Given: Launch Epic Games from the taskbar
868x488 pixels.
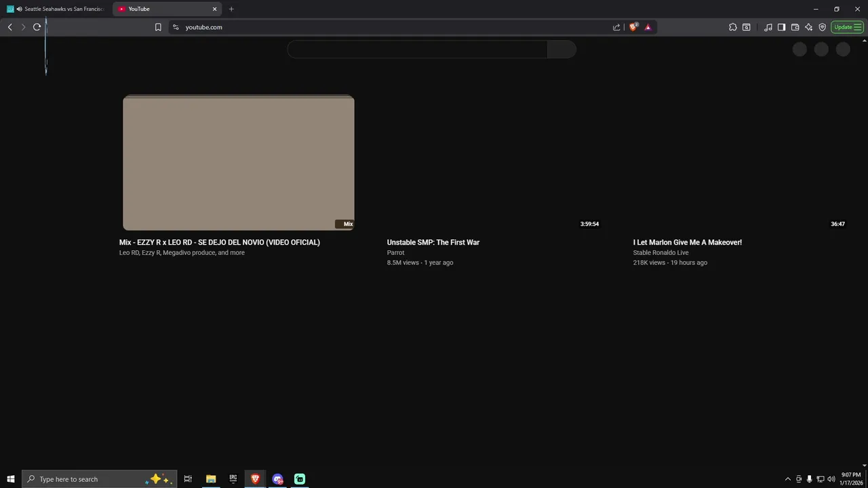Looking at the screenshot, I should tap(233, 479).
